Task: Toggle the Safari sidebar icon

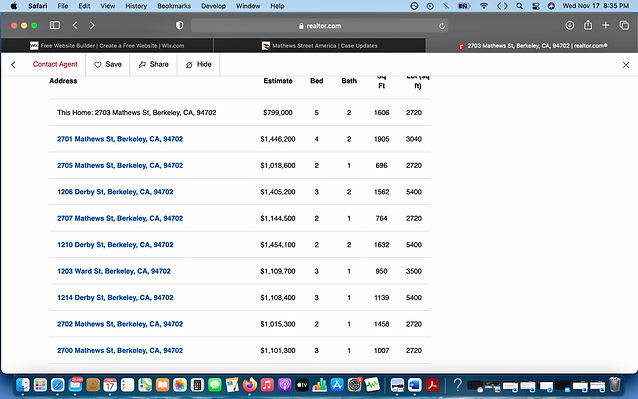Action: point(55,25)
